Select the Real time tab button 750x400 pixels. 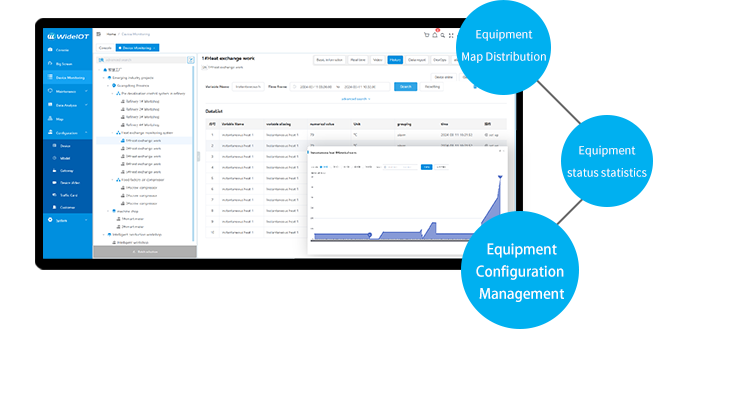(x=355, y=60)
